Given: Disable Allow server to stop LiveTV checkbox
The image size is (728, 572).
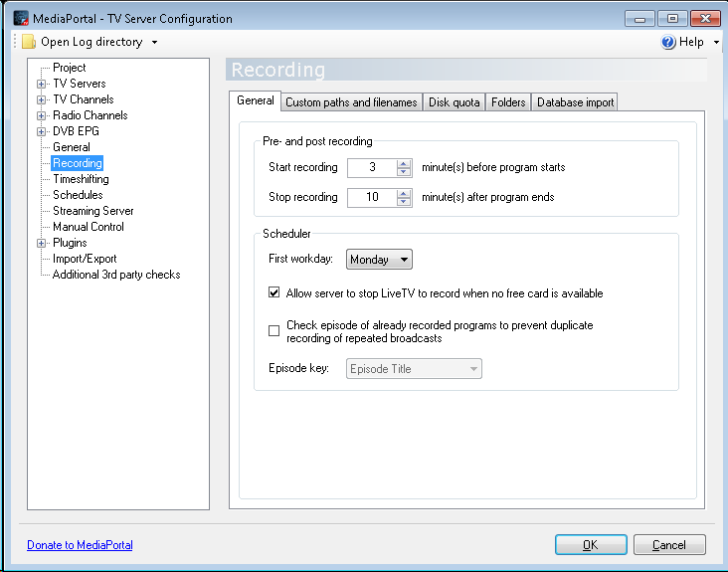Looking at the screenshot, I should [x=273, y=292].
